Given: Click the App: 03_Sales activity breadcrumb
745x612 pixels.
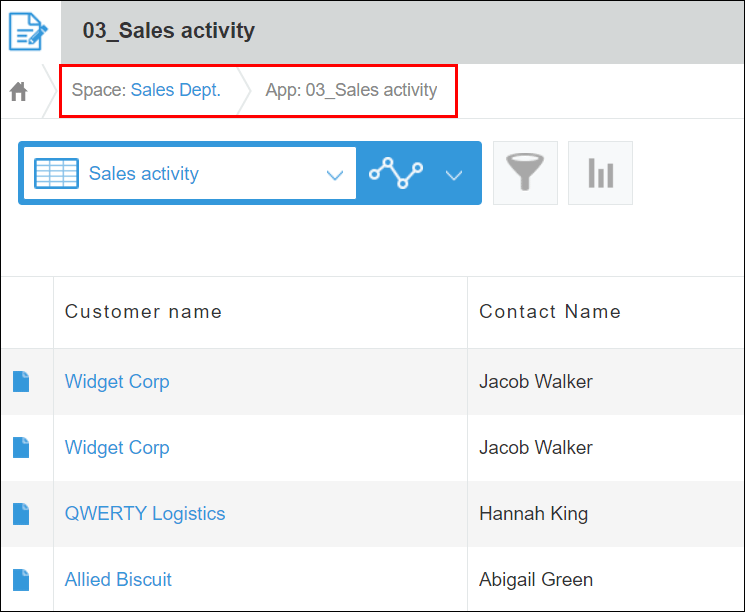Looking at the screenshot, I should 351,90.
